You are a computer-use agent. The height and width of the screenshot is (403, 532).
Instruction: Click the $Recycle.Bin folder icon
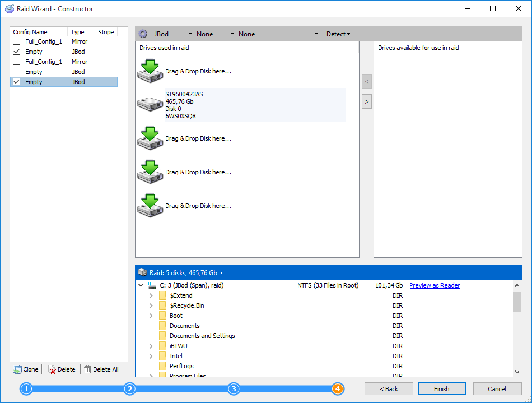point(162,305)
